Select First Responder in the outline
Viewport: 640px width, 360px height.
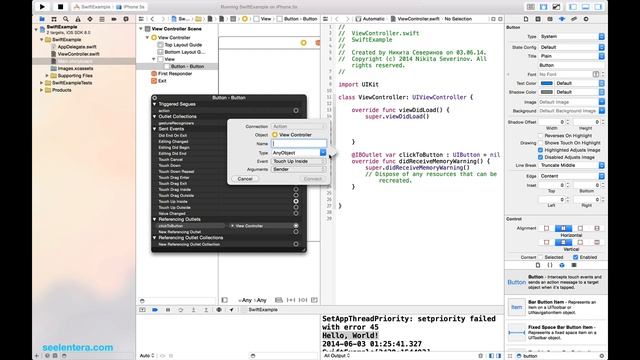pos(175,74)
